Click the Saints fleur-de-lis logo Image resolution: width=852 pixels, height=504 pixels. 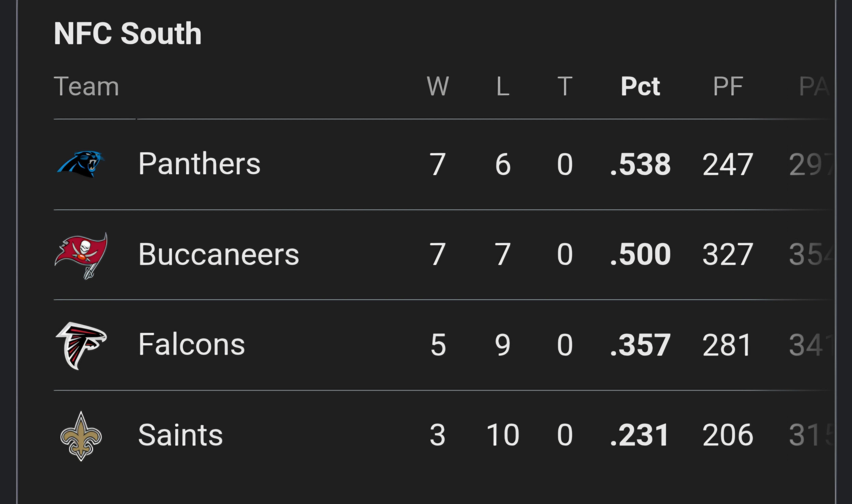pyautogui.click(x=81, y=436)
